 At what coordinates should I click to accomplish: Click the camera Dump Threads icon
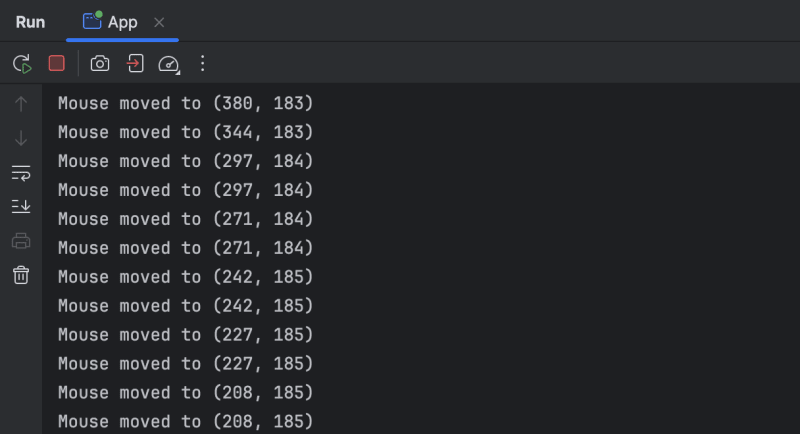(x=100, y=63)
